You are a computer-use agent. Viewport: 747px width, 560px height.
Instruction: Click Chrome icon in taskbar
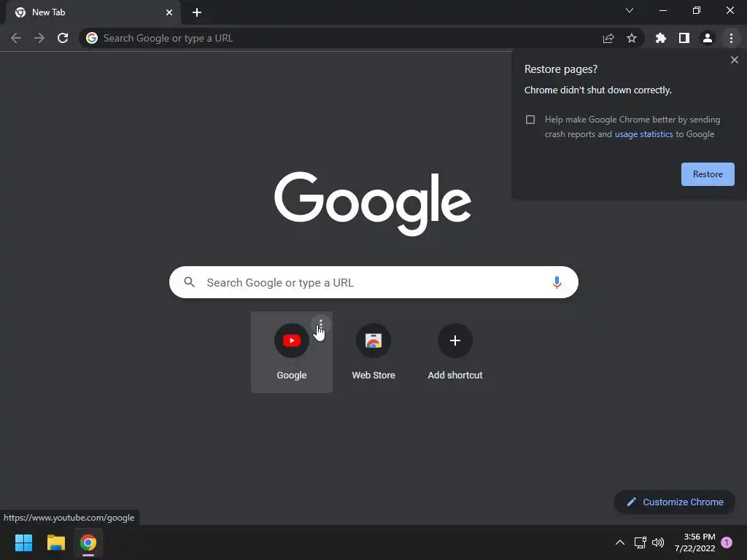[88, 542]
